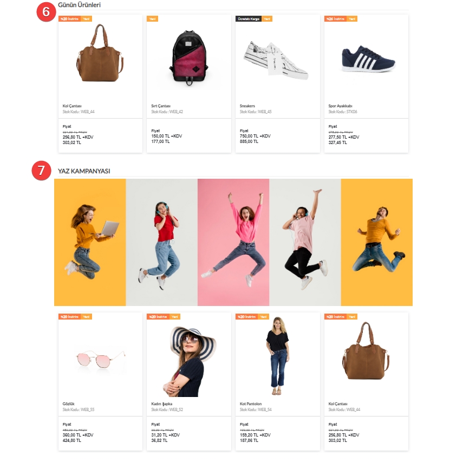476x462 pixels.
Task: Open the pink sunglasses product image
Action: click(100, 359)
